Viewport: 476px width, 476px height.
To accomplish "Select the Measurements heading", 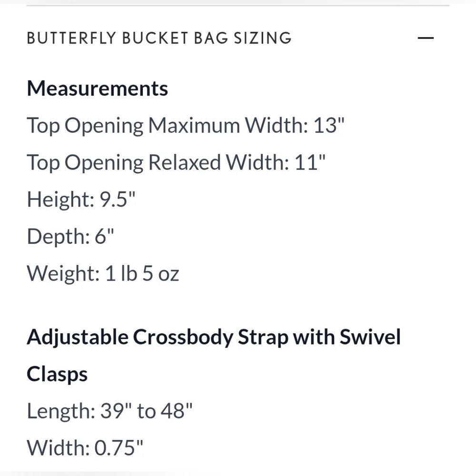I will 98,89.
